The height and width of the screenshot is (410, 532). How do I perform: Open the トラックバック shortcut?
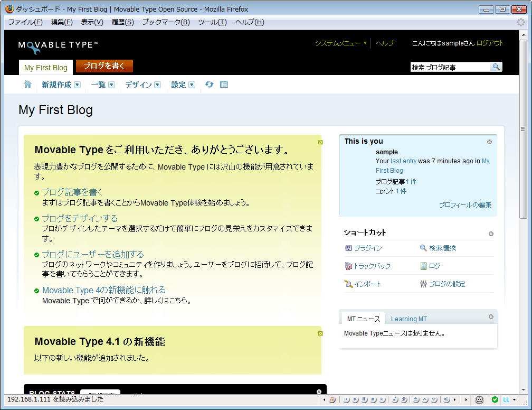pos(367,266)
